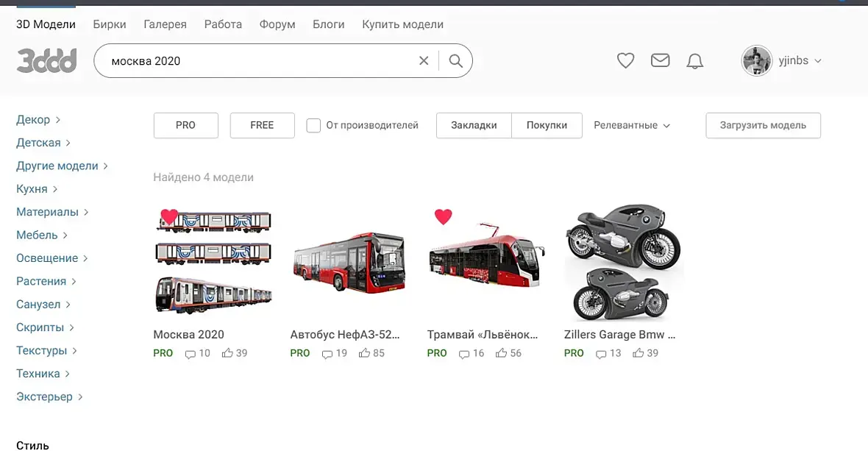Open the red НефАЗ bus thumbnail
The width and height of the screenshot is (868, 451).
350,263
